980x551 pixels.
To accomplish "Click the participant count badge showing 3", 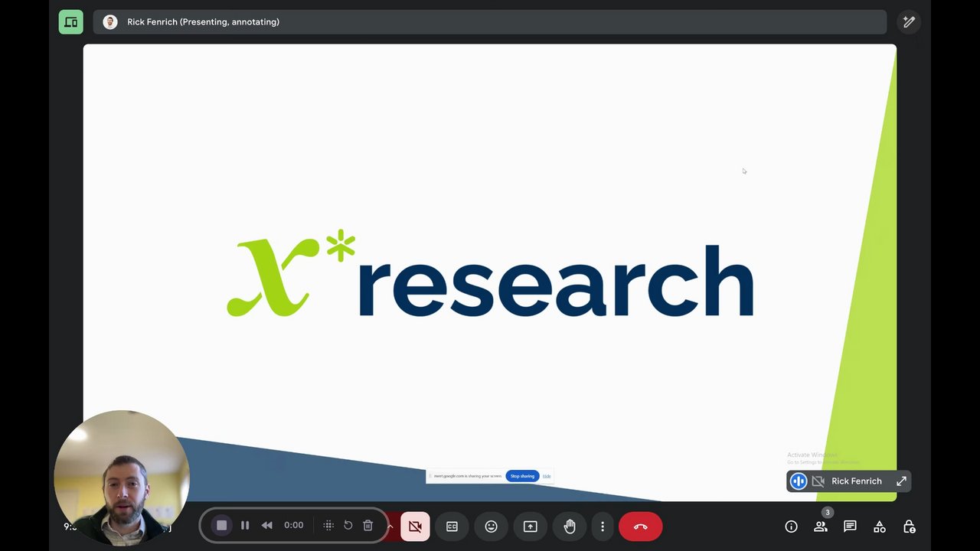I will [x=827, y=513].
